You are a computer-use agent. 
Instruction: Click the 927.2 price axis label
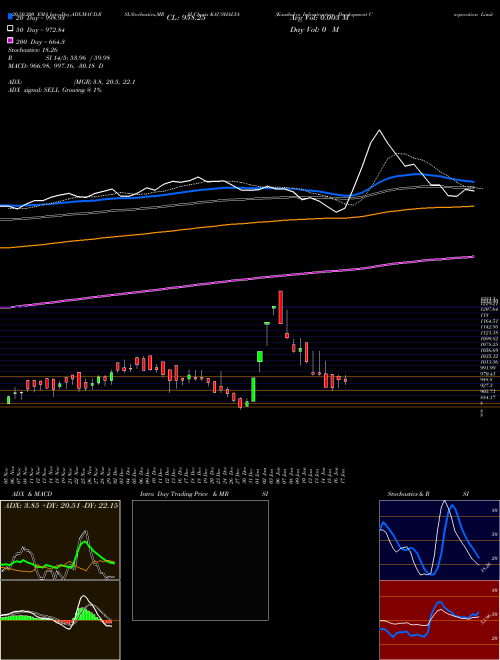(x=487, y=385)
